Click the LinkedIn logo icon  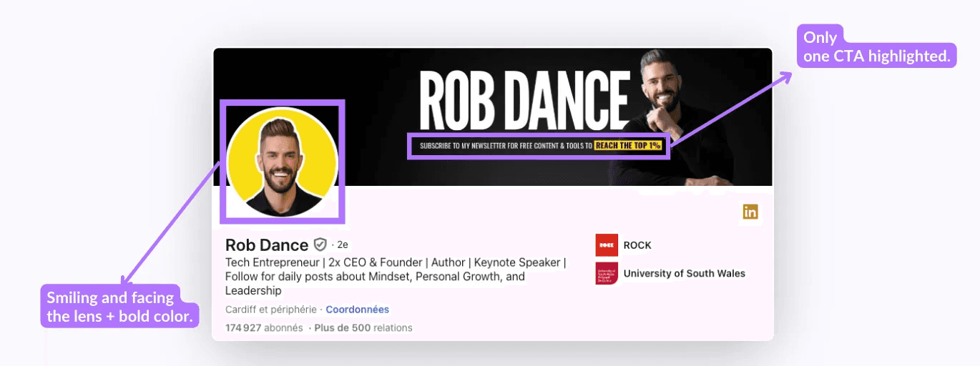tap(750, 212)
